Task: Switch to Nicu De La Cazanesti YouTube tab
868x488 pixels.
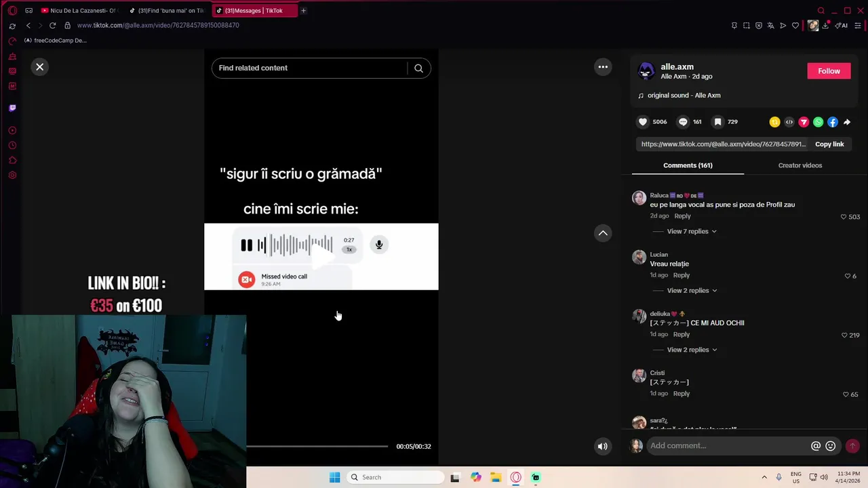Action: pyautogui.click(x=79, y=11)
